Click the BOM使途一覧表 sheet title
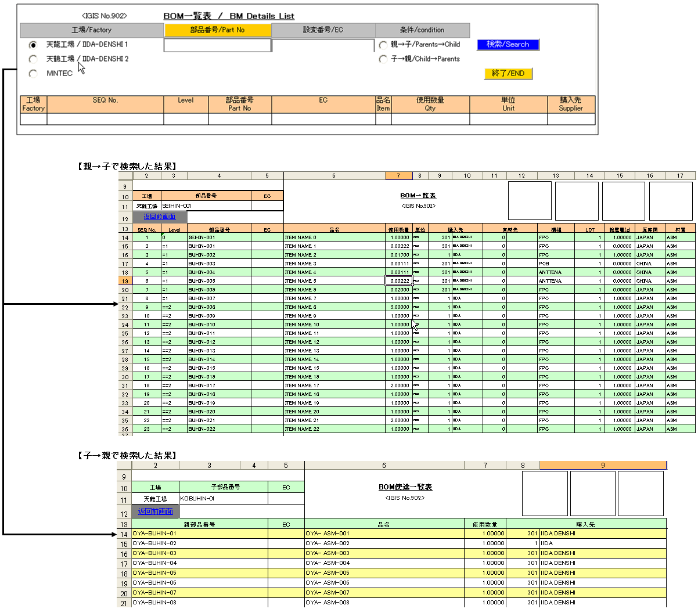Image resolution: width=698 pixels, height=616 pixels. (x=405, y=487)
